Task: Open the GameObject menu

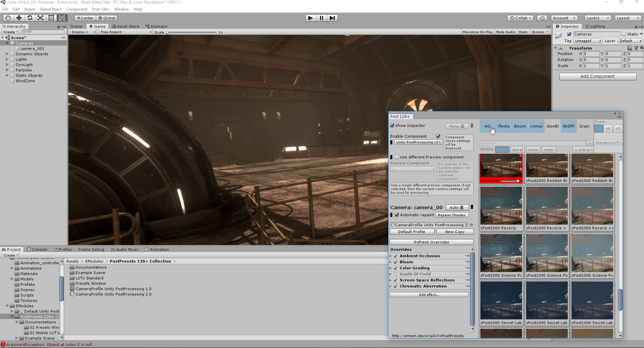Action: (51, 9)
